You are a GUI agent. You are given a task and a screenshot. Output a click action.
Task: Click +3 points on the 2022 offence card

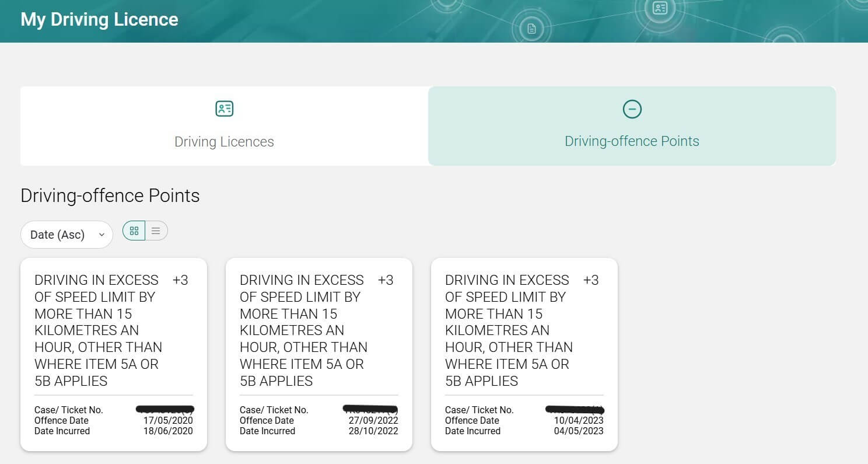coord(386,280)
